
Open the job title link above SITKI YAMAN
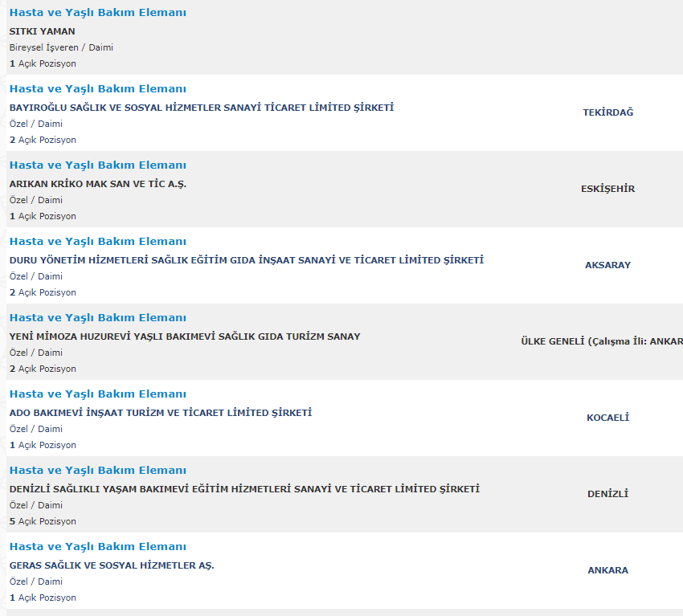[x=97, y=13]
